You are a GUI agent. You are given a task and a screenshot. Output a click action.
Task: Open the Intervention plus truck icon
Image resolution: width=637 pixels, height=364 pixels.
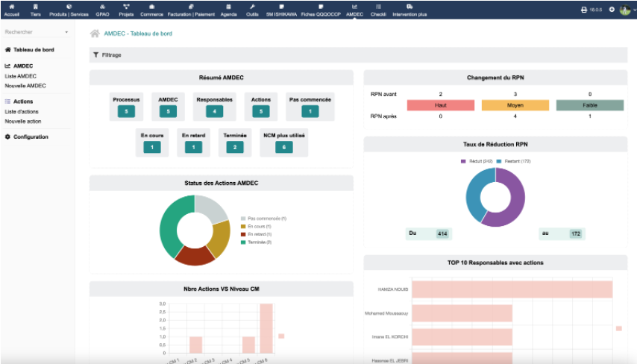pos(409,7)
